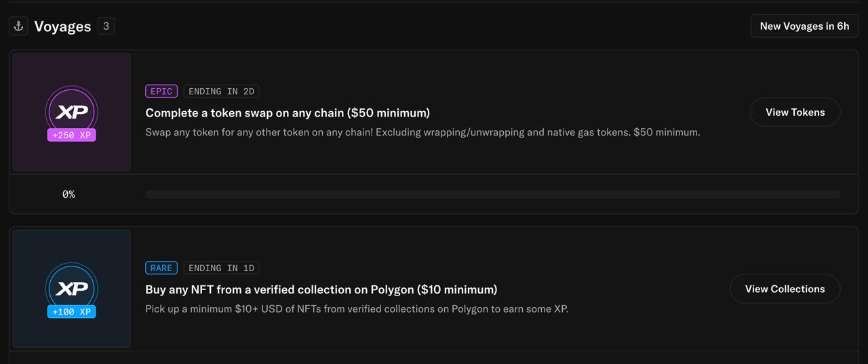868x364 pixels.
Task: Click the ENDING IN 1D tag
Action: [221, 268]
